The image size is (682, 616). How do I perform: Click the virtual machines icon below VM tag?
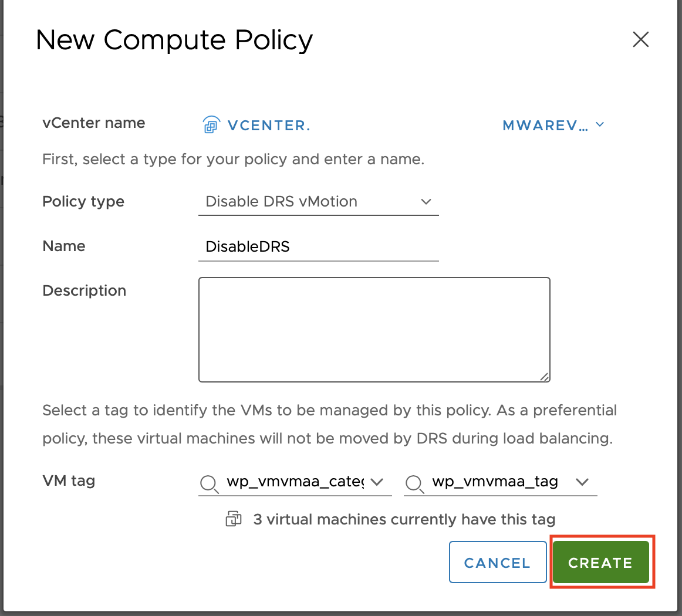[234, 519]
